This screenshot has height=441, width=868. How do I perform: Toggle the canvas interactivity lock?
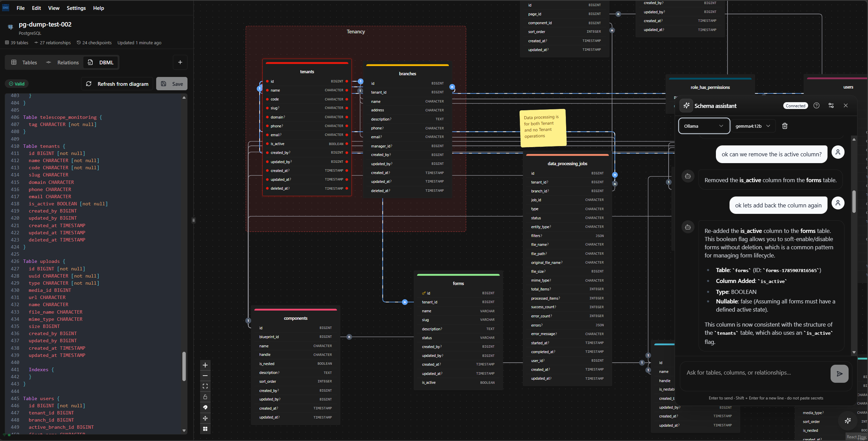pyautogui.click(x=205, y=397)
